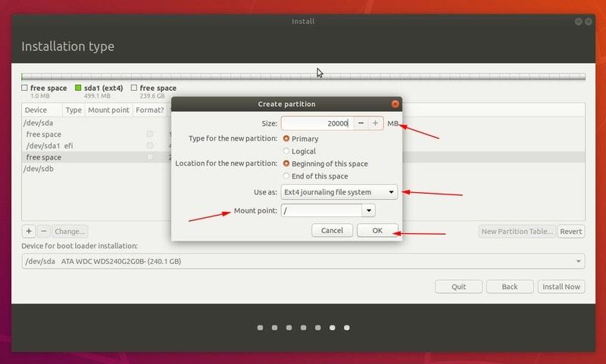Image resolution: width=606 pixels, height=364 pixels.
Task: Click the add partition plus icon
Action: coord(29,232)
